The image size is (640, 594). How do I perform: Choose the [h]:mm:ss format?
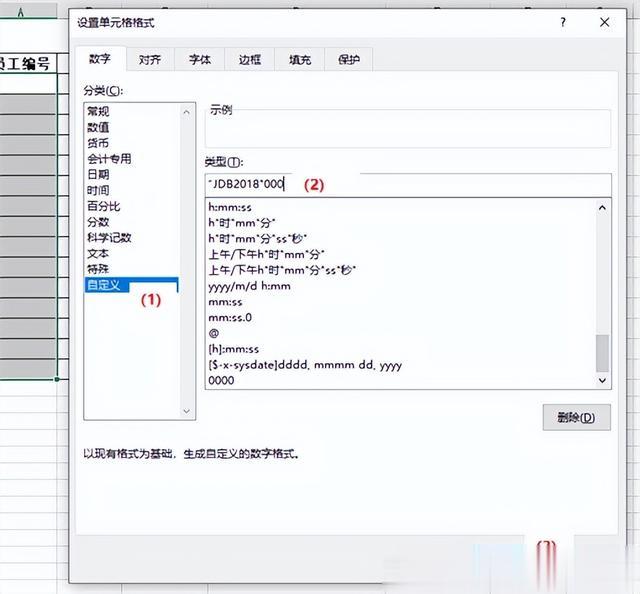(233, 349)
